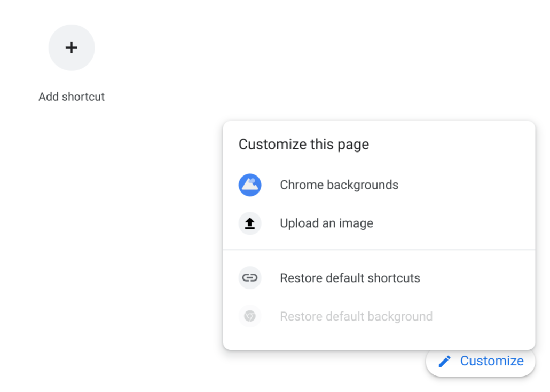Click the "Customize this page" heading
The height and width of the screenshot is (392, 550).
tap(304, 144)
